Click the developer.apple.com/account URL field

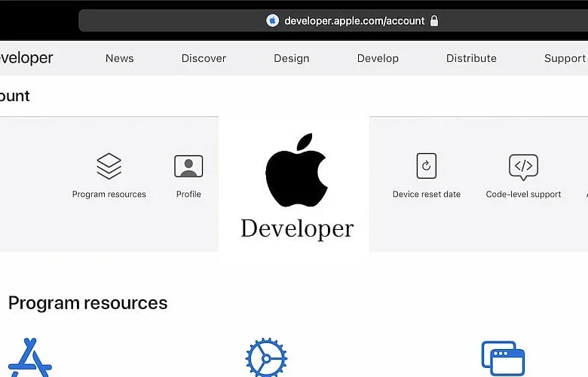[333, 20]
